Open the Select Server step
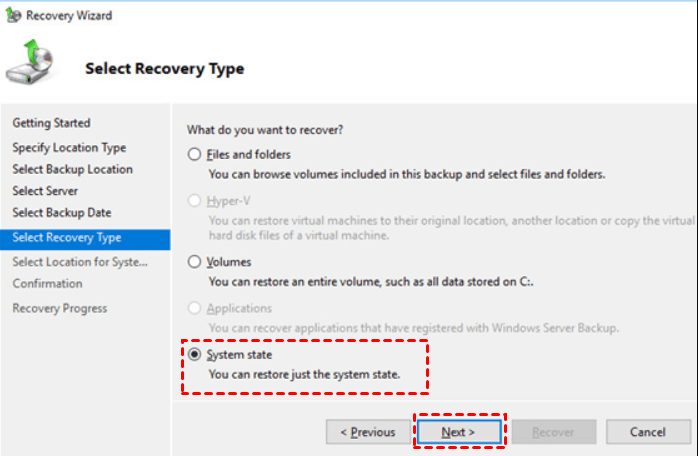The image size is (698, 456). 45,191
